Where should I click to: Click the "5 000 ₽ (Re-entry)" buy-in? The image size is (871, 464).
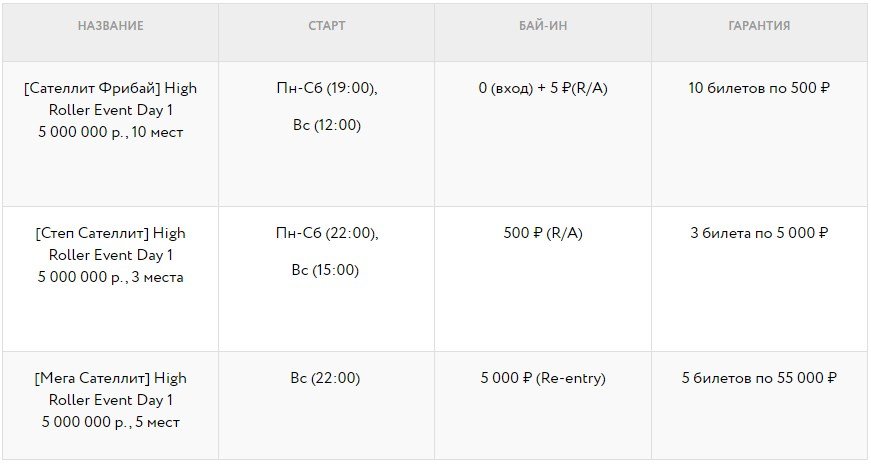click(x=543, y=378)
